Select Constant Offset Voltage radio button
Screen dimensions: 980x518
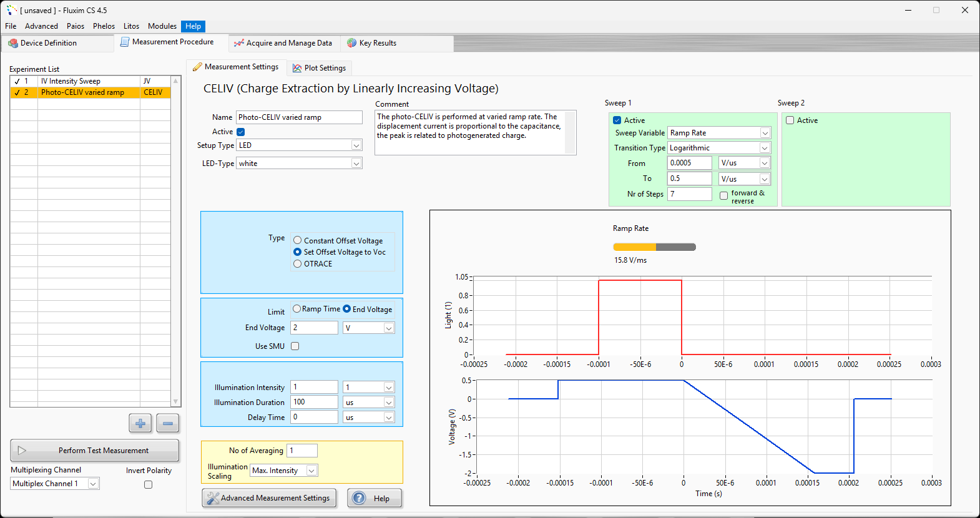click(298, 240)
